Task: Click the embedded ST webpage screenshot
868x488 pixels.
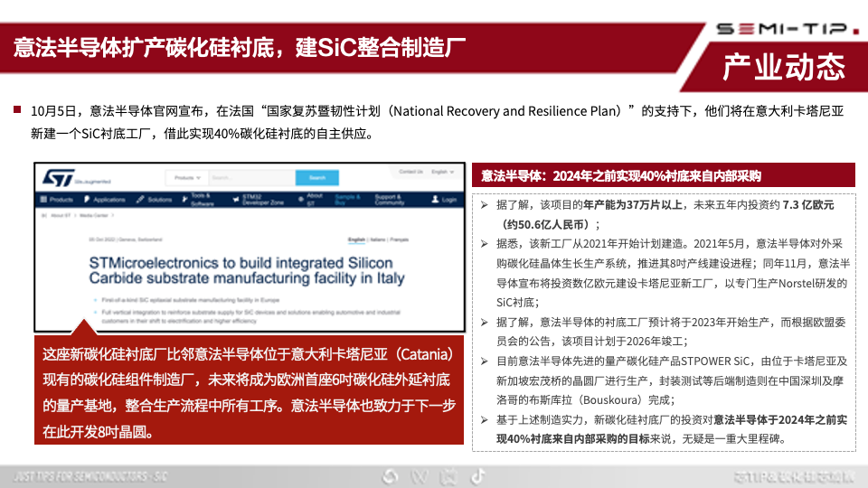Action: [250, 248]
